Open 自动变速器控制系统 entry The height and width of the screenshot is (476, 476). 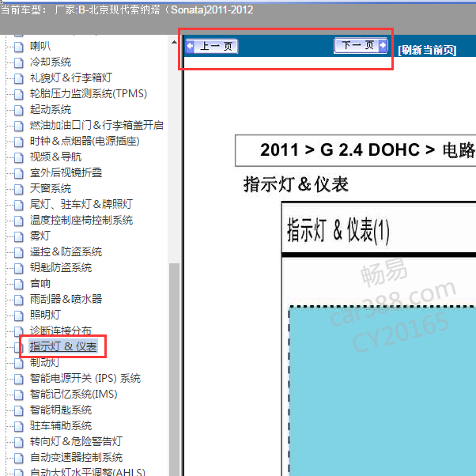pyautogui.click(x=76, y=457)
